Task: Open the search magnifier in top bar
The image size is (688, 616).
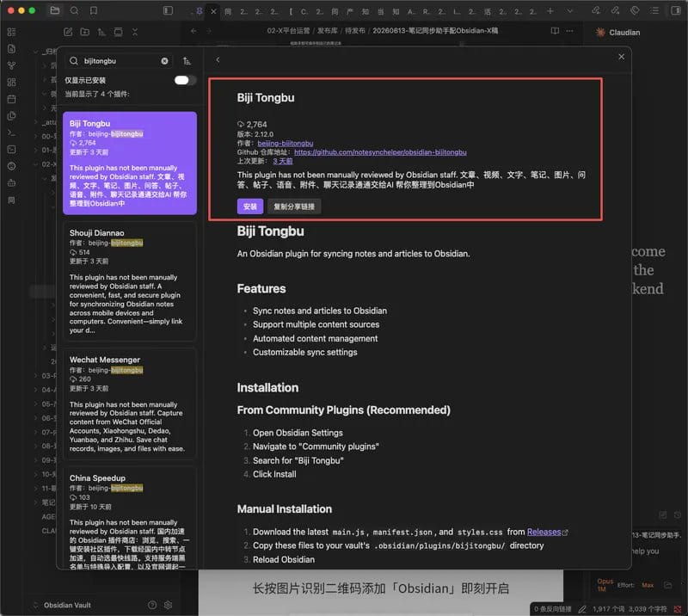Action: tap(74, 10)
